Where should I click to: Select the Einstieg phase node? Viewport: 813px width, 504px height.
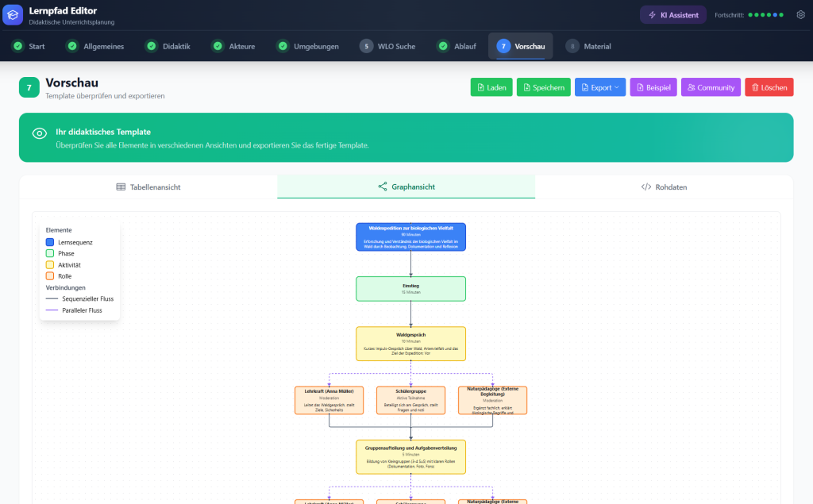tap(410, 289)
